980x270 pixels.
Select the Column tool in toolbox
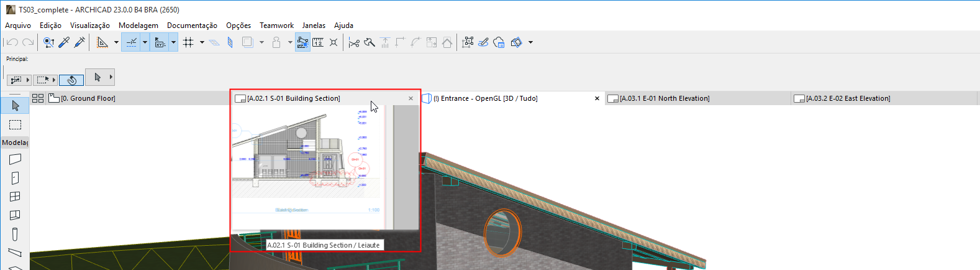15,234
